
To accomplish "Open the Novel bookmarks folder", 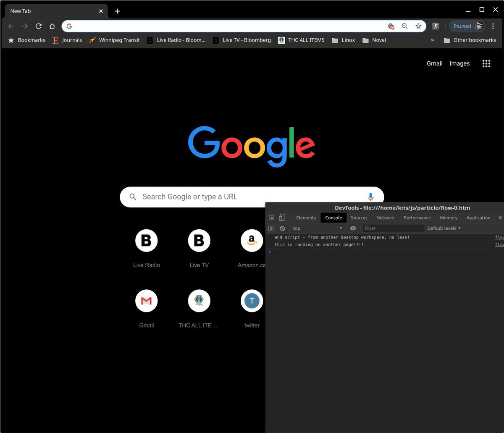I will click(x=374, y=40).
